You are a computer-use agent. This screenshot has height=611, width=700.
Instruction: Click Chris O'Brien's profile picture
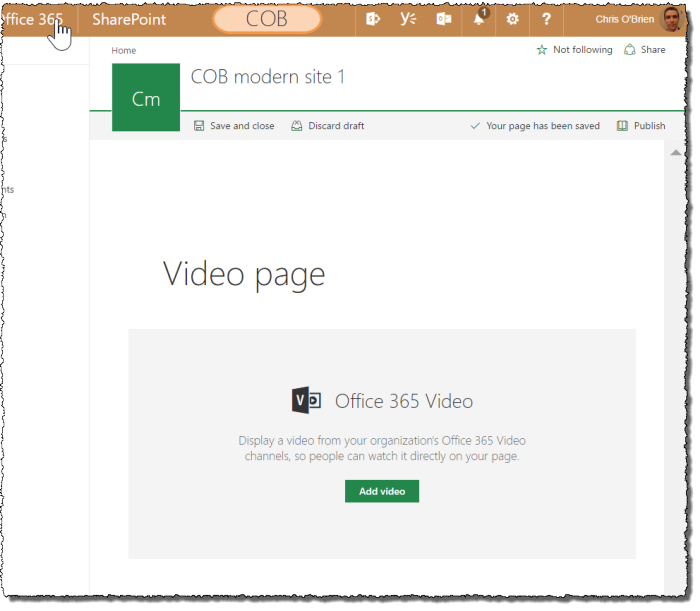coord(672,19)
